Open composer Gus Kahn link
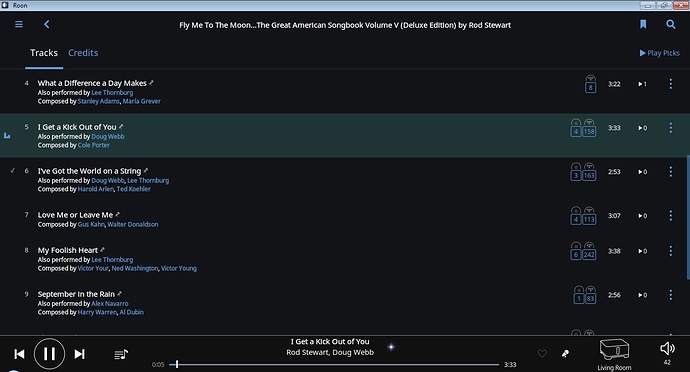 tap(91, 225)
